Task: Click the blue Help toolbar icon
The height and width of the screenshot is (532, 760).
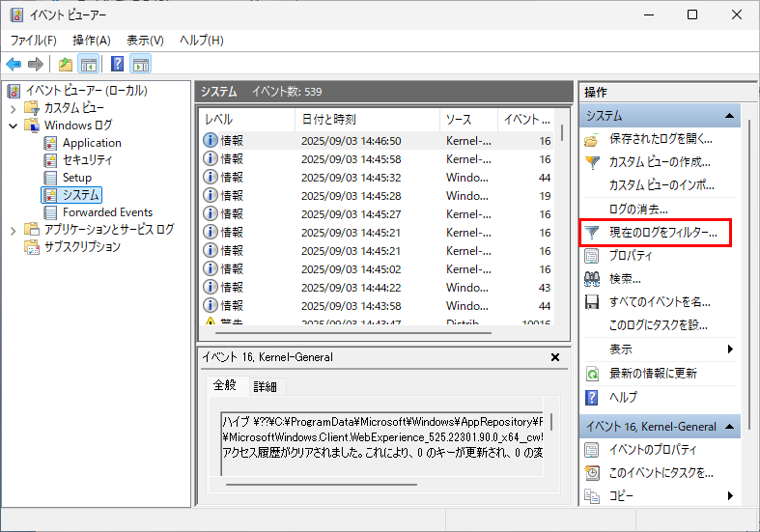Action: [x=117, y=64]
